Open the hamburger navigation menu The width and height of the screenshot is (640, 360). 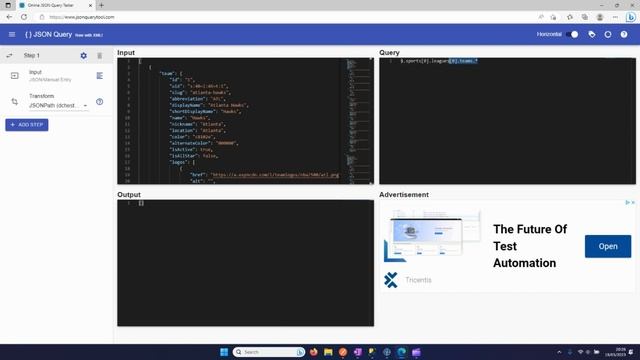point(12,35)
